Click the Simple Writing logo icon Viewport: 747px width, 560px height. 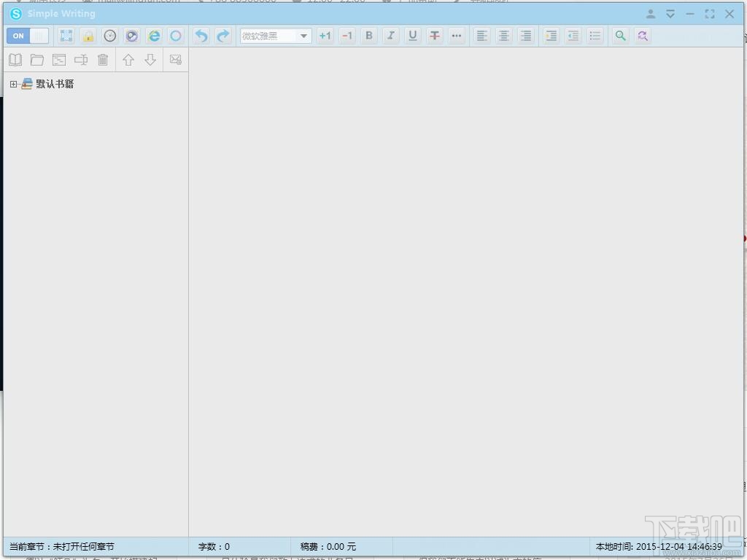(16, 14)
